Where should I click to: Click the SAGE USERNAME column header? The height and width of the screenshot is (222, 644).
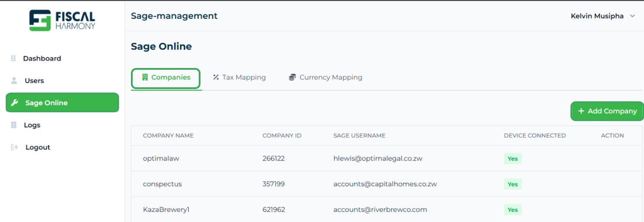pyautogui.click(x=359, y=136)
